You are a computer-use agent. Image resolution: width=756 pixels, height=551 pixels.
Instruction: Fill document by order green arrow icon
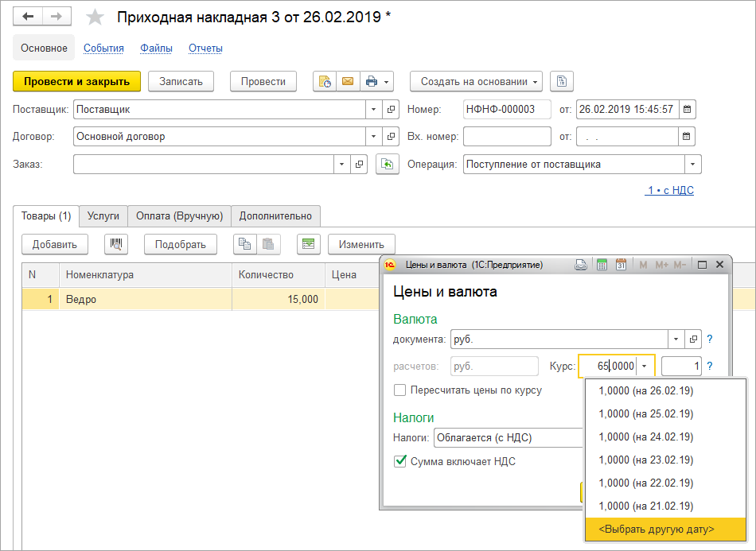[388, 165]
